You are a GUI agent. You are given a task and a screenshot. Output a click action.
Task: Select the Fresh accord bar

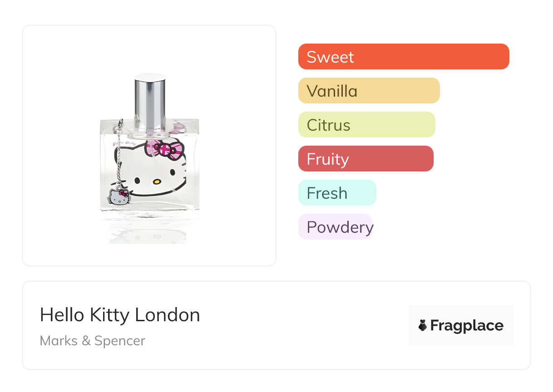point(337,193)
